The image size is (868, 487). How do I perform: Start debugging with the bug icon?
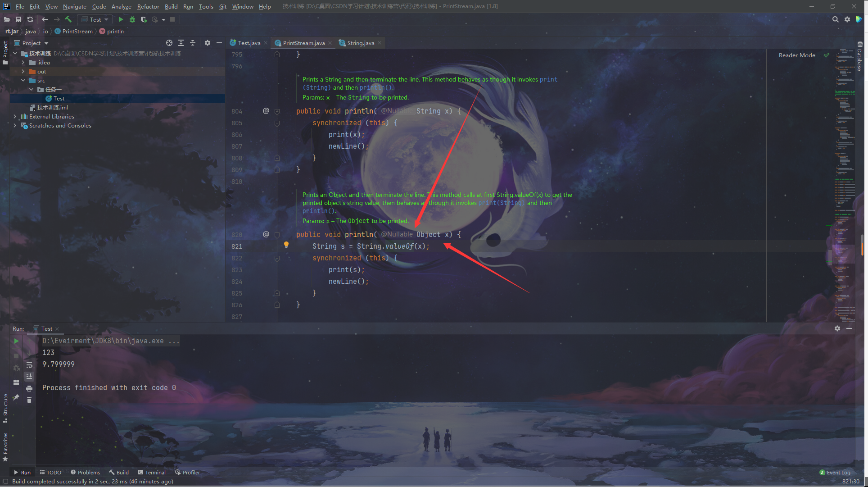pos(132,19)
